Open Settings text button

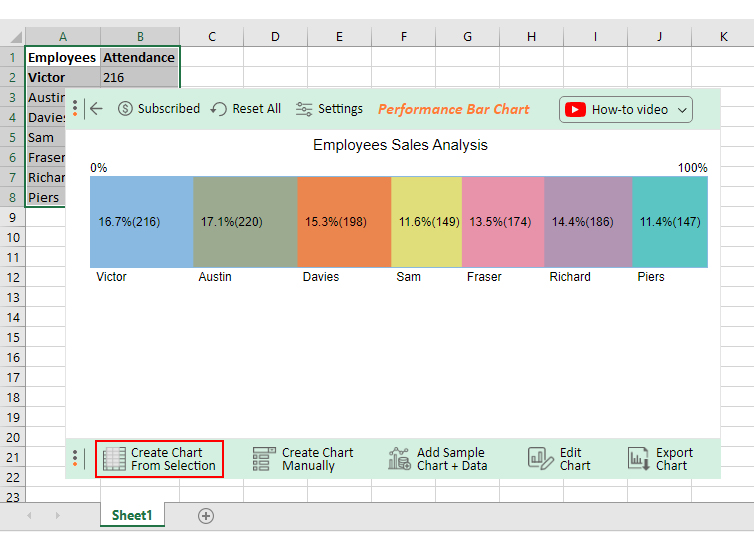pos(340,109)
